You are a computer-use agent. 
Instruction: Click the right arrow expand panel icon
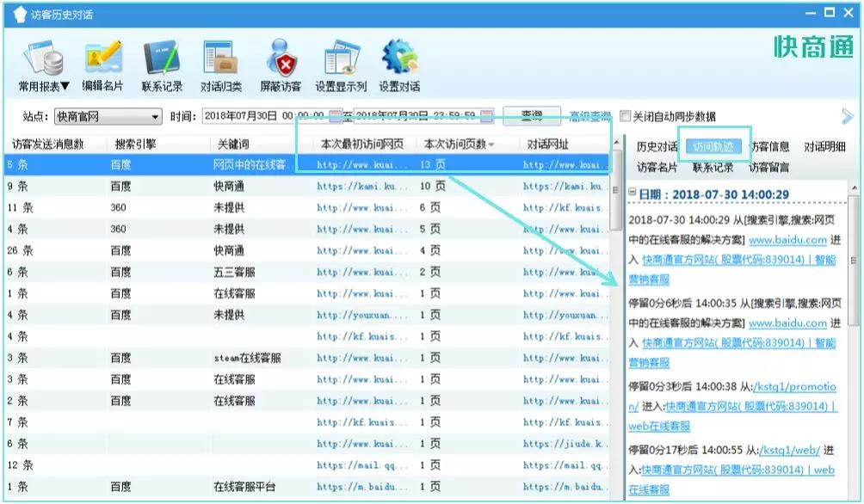click(x=848, y=116)
